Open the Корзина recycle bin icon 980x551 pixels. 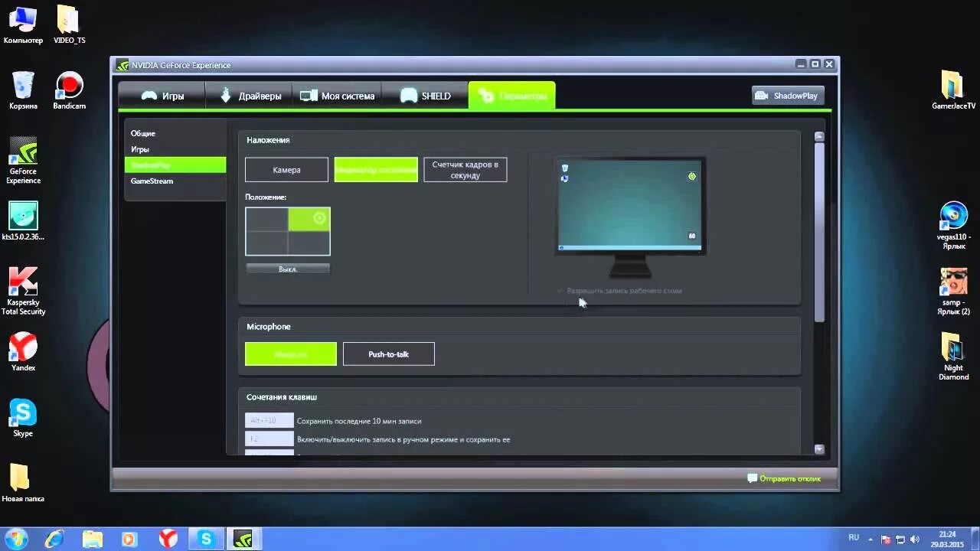(23, 90)
